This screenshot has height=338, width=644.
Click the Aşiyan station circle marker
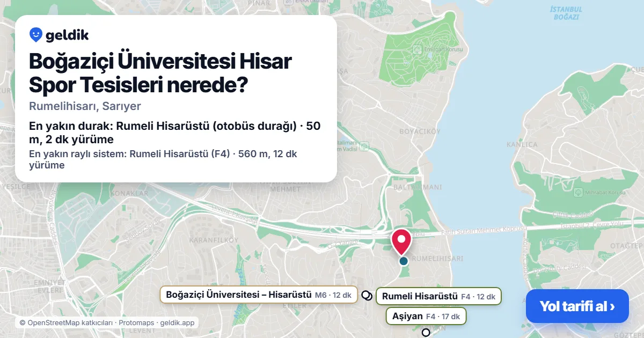426,333
